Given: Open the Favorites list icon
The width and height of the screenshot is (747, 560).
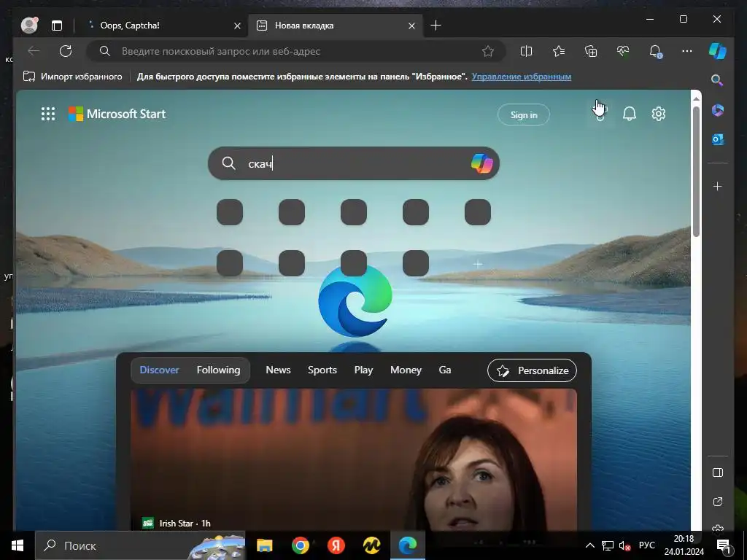Looking at the screenshot, I should click(559, 51).
